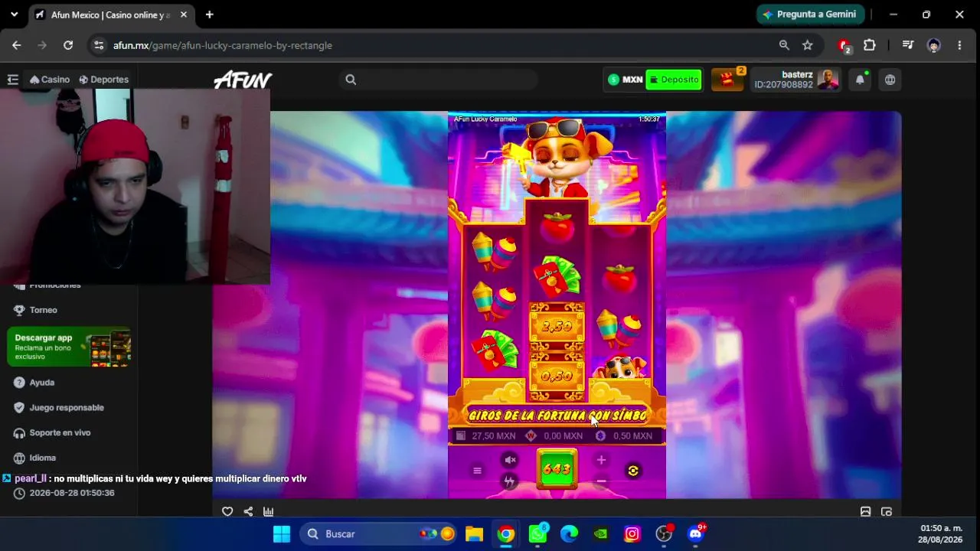Image resolution: width=980 pixels, height=551 pixels.
Task: Open File Explorer from the taskbar
Action: (475, 533)
